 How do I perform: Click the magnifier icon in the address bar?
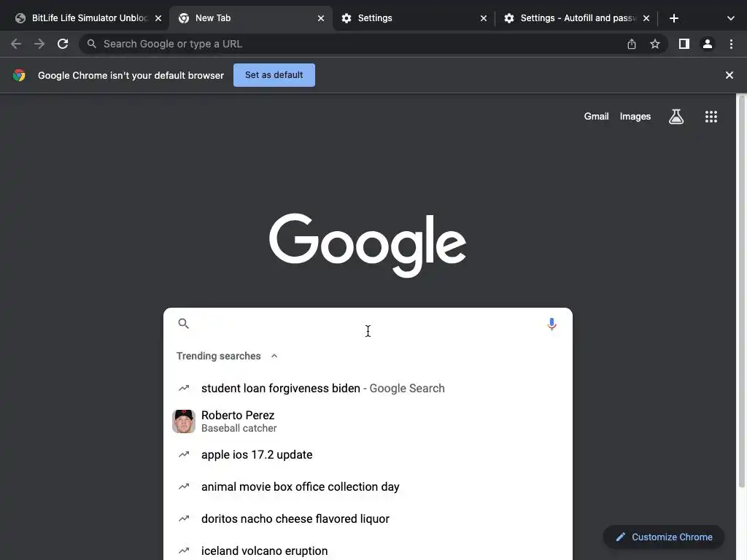point(91,44)
